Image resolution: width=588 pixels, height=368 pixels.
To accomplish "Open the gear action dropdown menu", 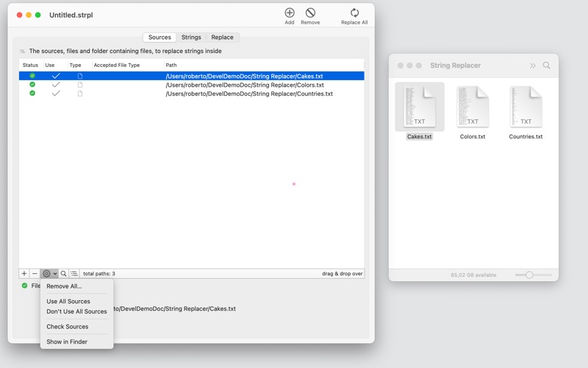I will click(49, 273).
